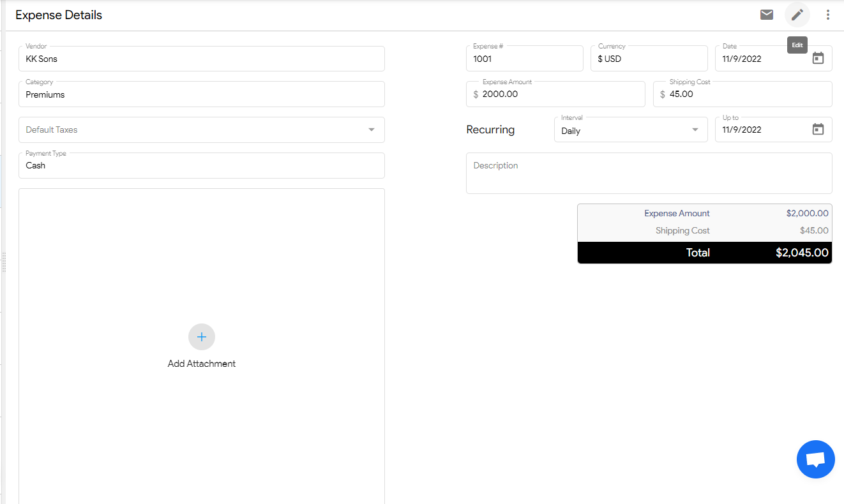
Task: Expand the Default Taxes dropdown
Action: click(372, 130)
